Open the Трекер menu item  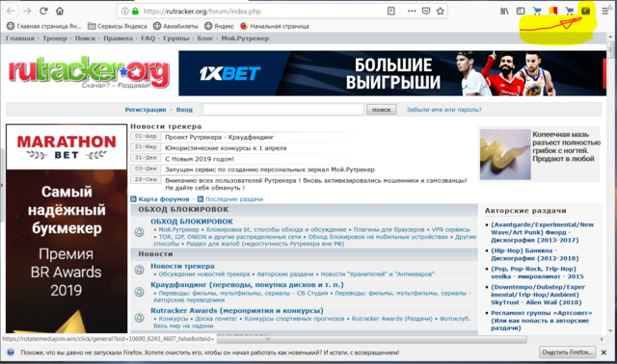point(55,39)
